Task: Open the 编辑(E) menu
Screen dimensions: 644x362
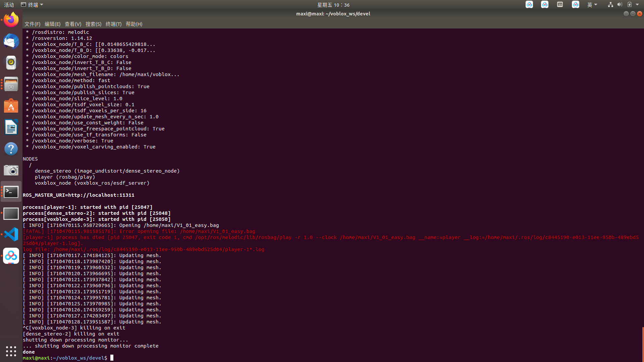Action: click(x=52, y=24)
